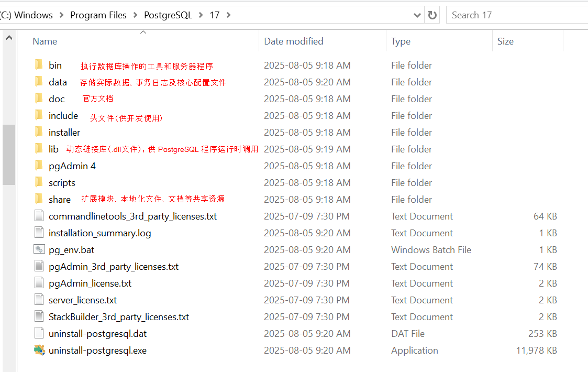Click the pgAdmin_license.txt file icon

coord(39,283)
